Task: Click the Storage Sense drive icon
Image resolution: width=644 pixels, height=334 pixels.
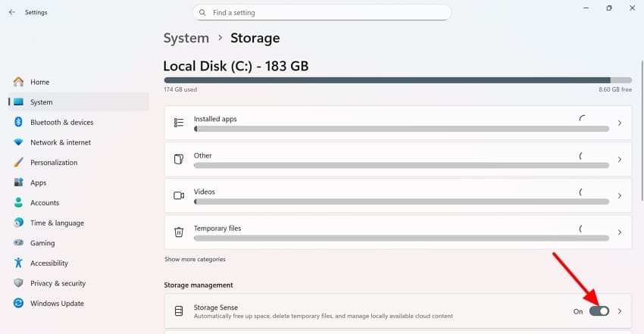Action: click(179, 311)
